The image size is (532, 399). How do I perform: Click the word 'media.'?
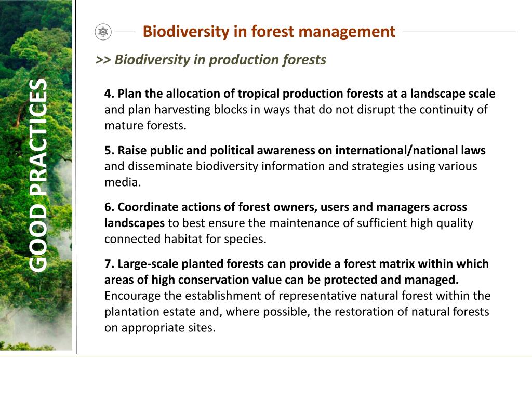(123, 182)
